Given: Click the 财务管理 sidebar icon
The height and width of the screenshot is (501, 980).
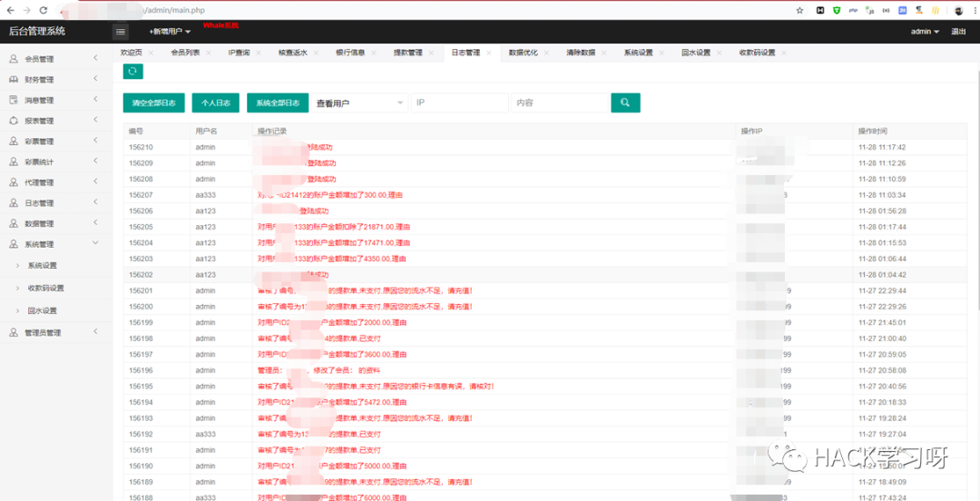Looking at the screenshot, I should point(14,80).
